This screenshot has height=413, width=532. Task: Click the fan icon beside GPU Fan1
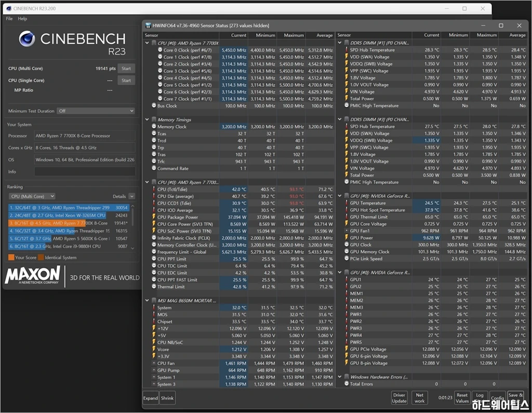347,230
